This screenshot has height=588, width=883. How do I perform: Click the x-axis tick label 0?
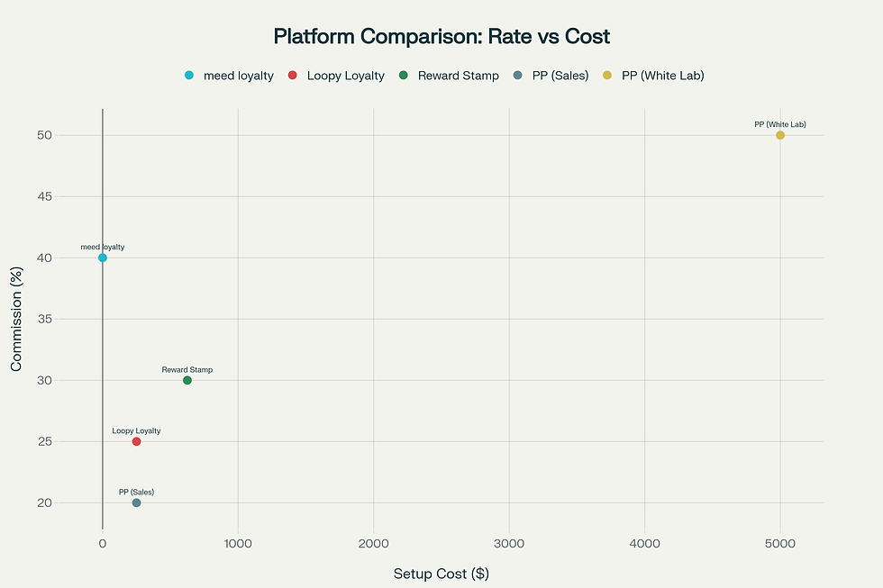[x=103, y=544]
